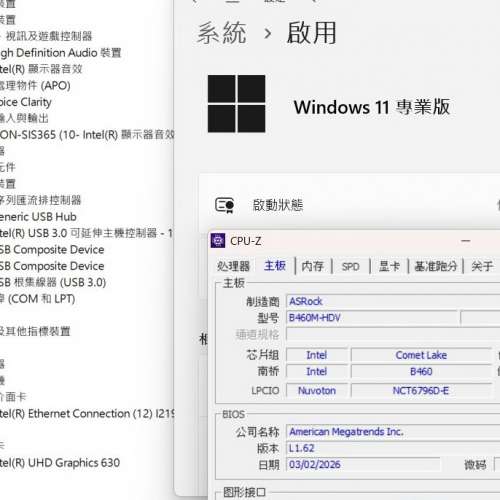
Task: Click the ASRock manufacturer field
Action: point(393,301)
